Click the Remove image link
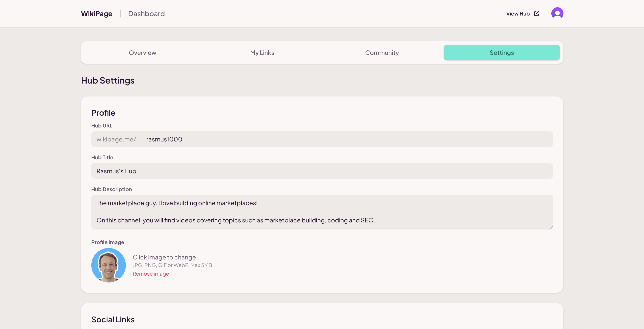644x329 pixels. pos(151,274)
